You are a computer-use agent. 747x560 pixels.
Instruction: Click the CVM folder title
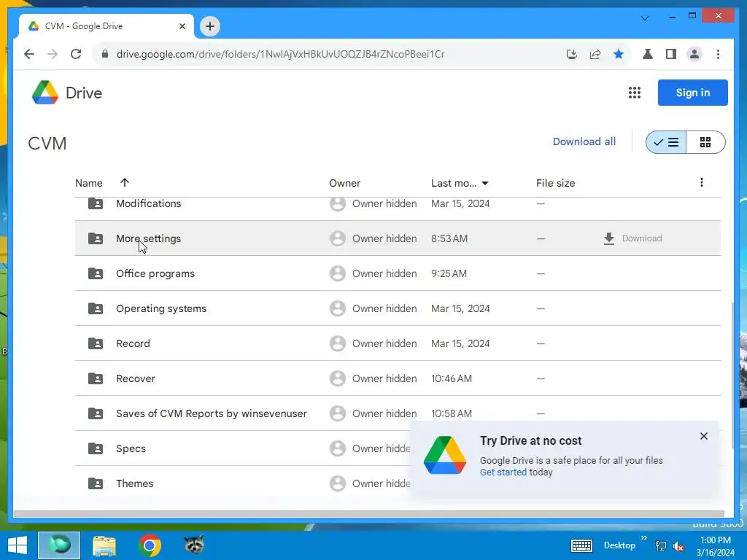(47, 144)
